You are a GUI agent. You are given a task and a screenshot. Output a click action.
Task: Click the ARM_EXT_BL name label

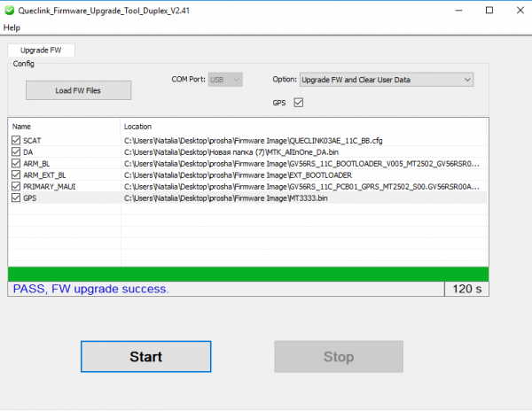pos(44,175)
